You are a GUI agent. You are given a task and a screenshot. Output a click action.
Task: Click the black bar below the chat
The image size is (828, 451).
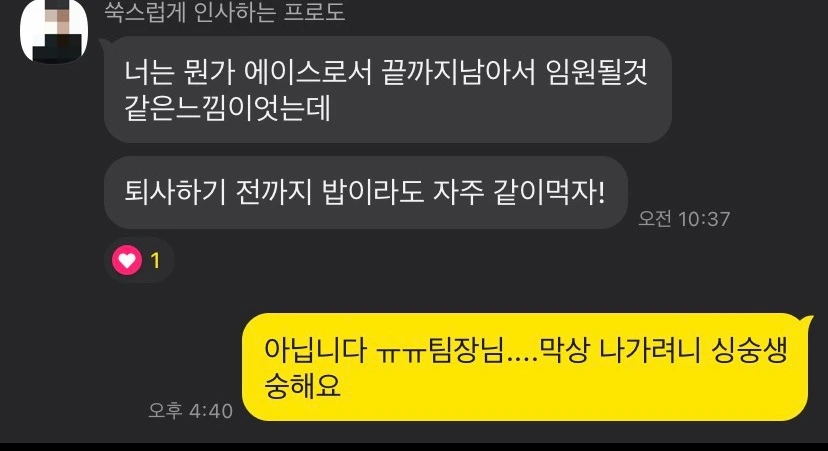(414, 447)
